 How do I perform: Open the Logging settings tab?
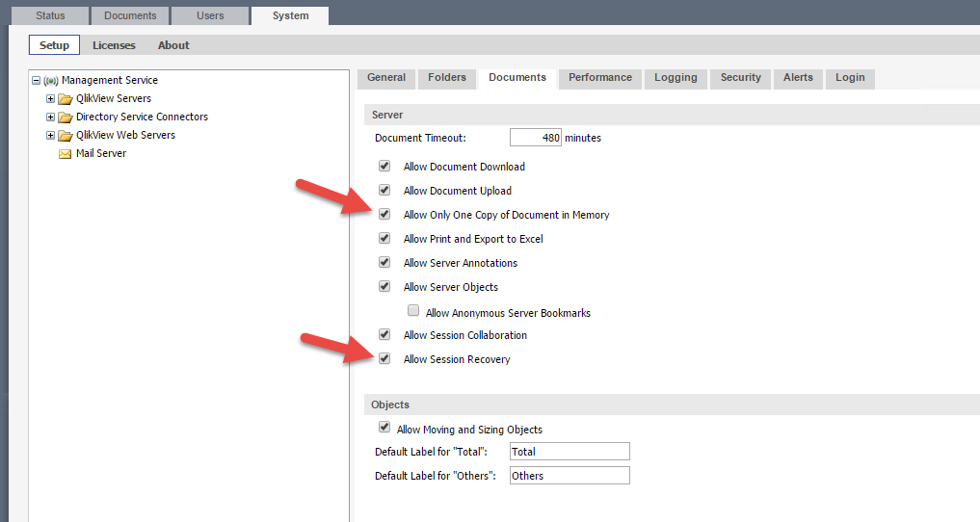[675, 78]
